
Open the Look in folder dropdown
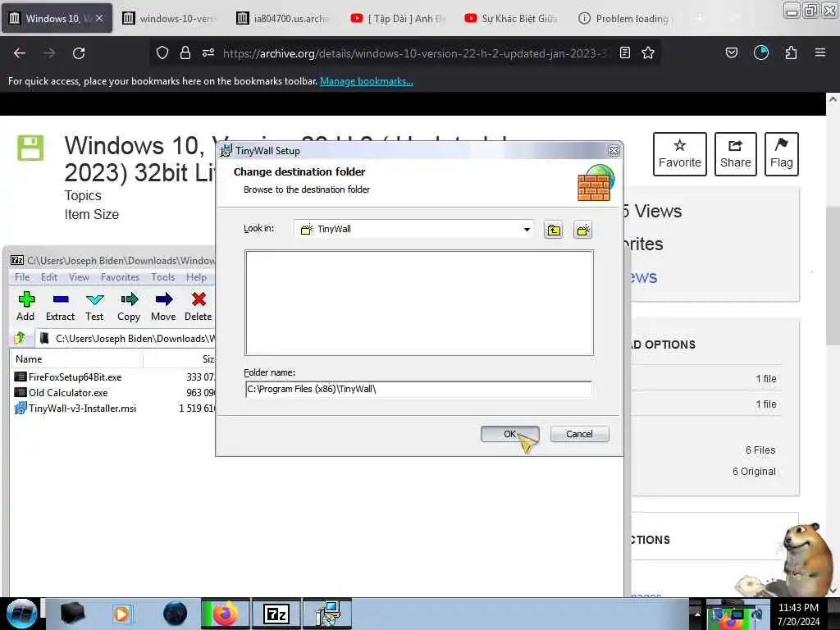tap(527, 230)
